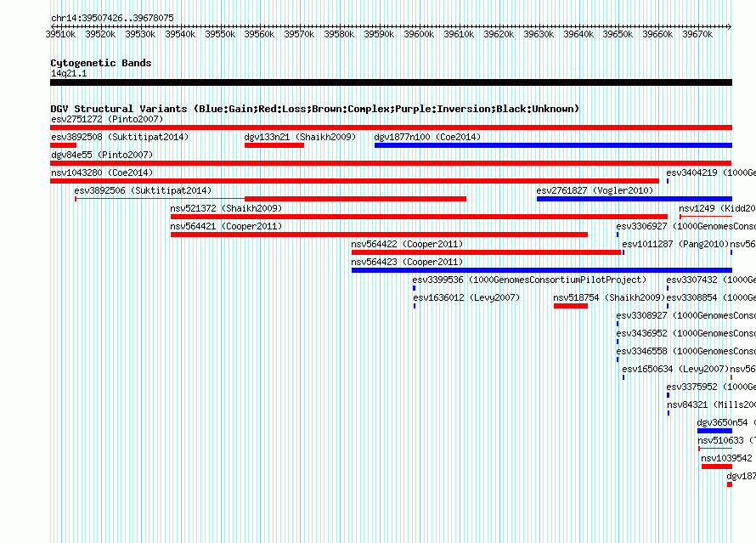The height and width of the screenshot is (543, 756).
Task: Click the blue bar under esv2761827
Action: [635, 199]
